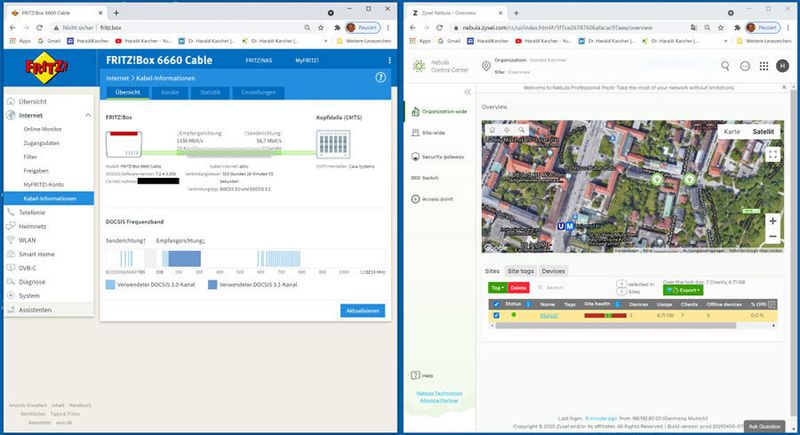Viewport: 800px width, 435px height.
Task: Open extensions puzzle icon in FRITZ!Box window
Action: pyautogui.click(x=336, y=28)
